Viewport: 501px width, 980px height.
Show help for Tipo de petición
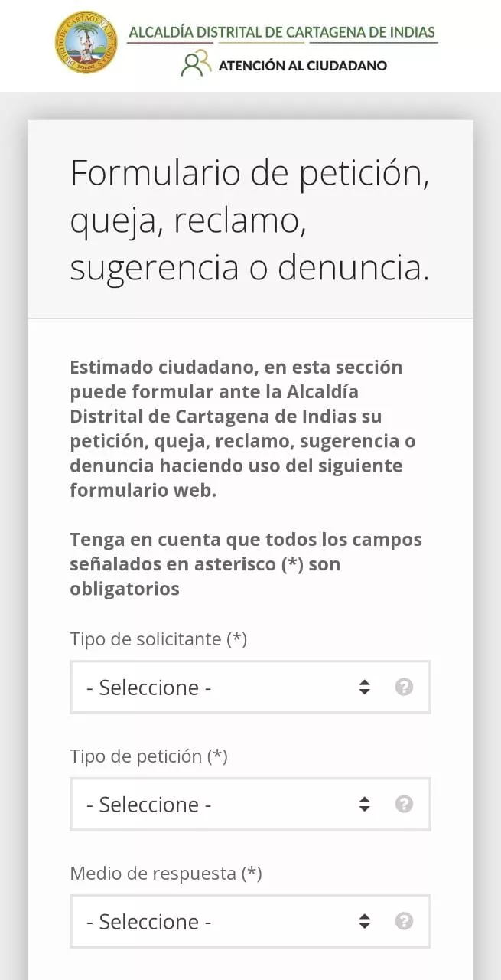tap(404, 804)
